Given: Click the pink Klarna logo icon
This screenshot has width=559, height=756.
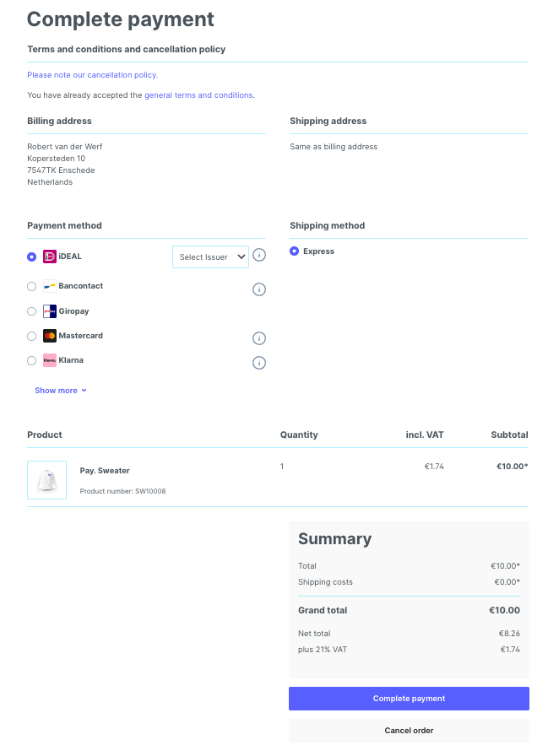Looking at the screenshot, I should pyautogui.click(x=50, y=360).
